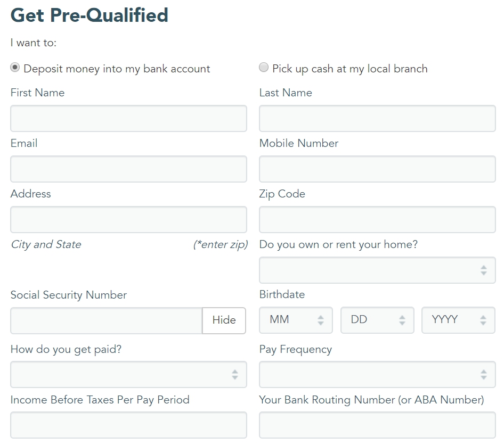Focus the Bank Routing Number field
The height and width of the screenshot is (445, 504).
pyautogui.click(x=377, y=425)
